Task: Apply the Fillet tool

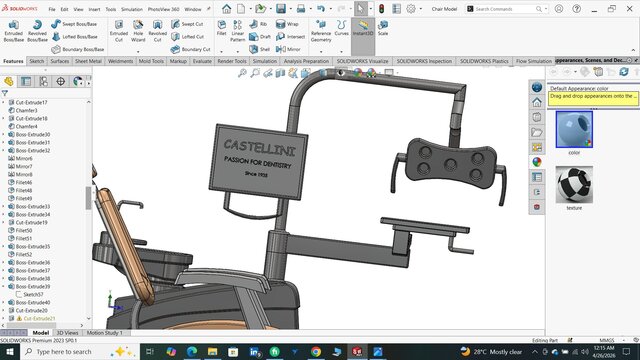Action: pyautogui.click(x=222, y=28)
